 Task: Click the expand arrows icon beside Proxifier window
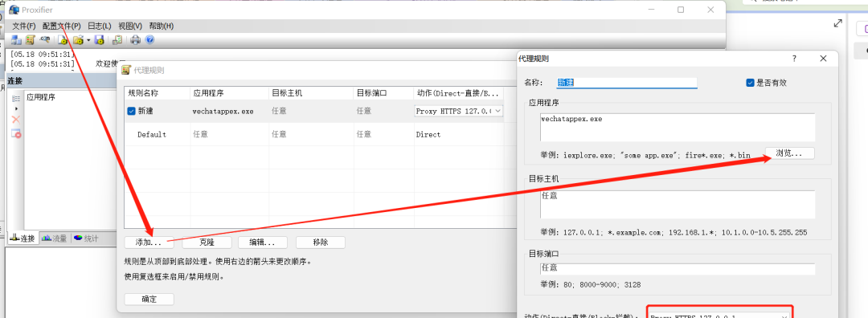(838, 23)
